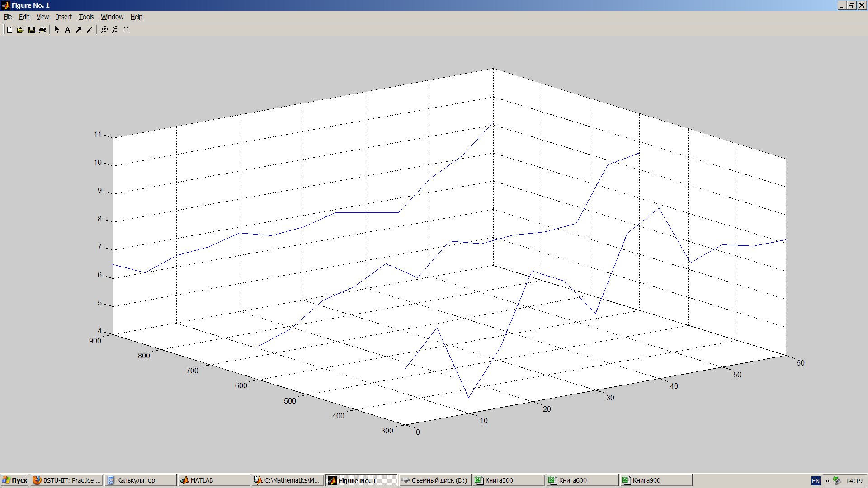Viewport: 868px width, 488px height.
Task: Expand the Insert menu
Action: pyautogui.click(x=64, y=17)
